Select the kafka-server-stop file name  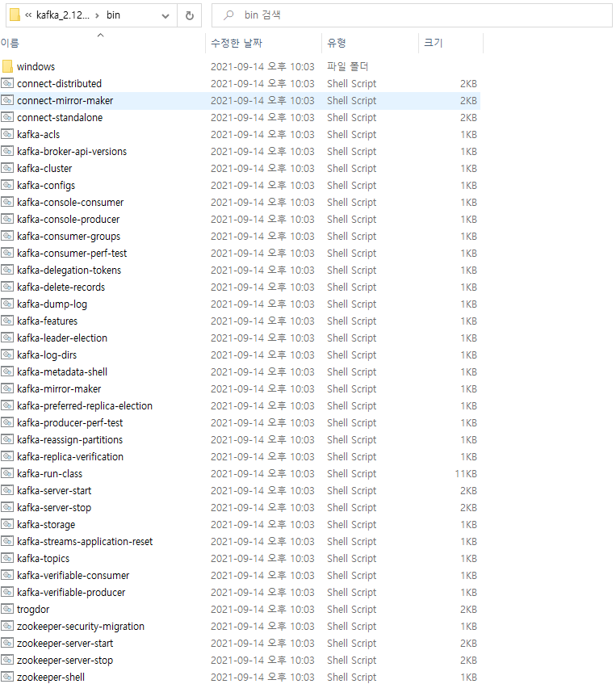[54, 507]
